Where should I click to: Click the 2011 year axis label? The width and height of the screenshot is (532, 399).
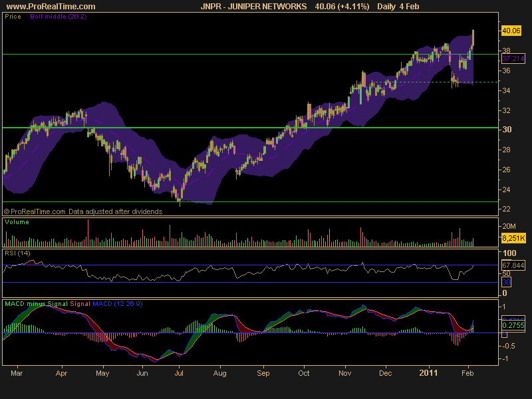pyautogui.click(x=428, y=373)
